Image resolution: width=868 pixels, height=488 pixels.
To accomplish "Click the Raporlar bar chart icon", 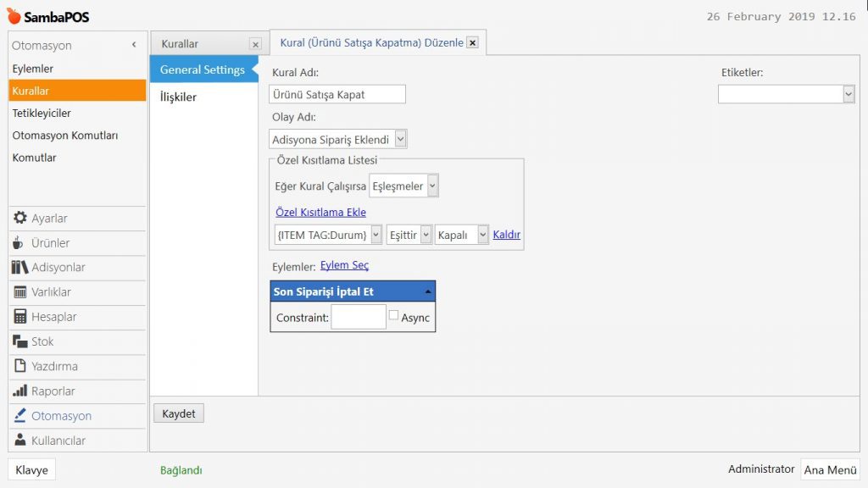I will pyautogui.click(x=19, y=391).
